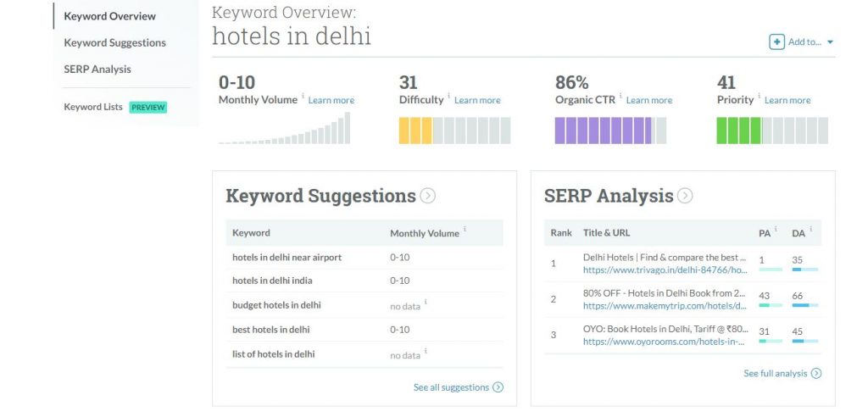
Task: Open the Add to dropdown arrow
Action: (x=830, y=42)
